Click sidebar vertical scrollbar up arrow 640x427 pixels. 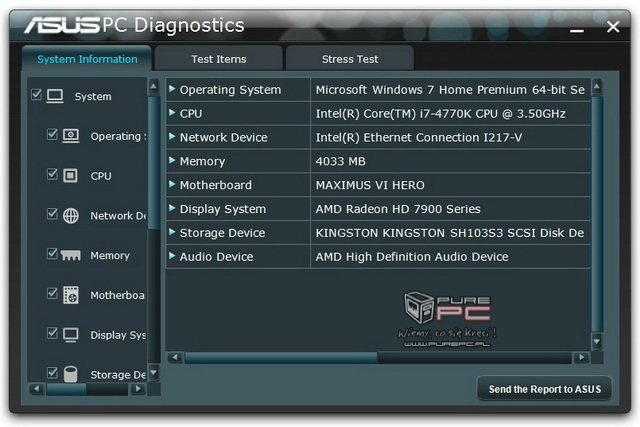153,87
